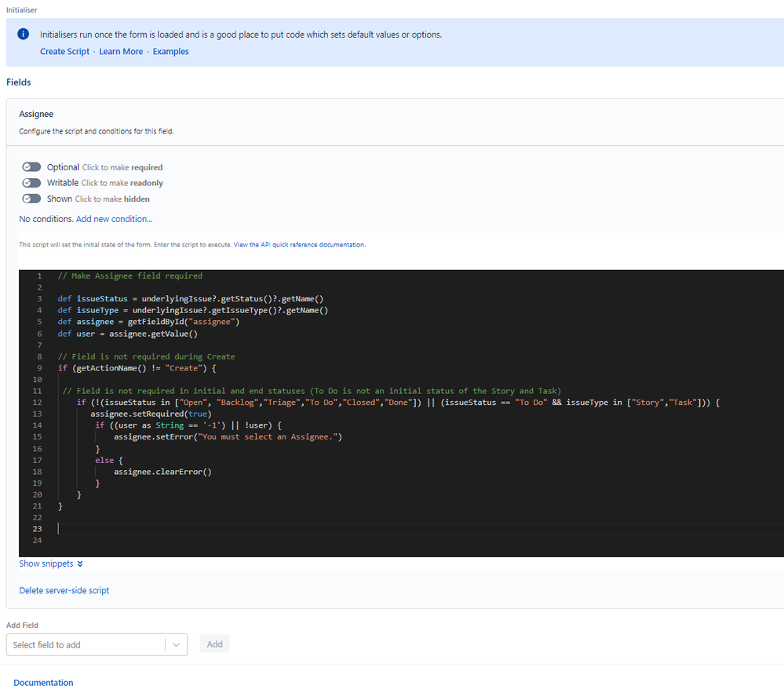The width and height of the screenshot is (784, 693).
Task: Toggle the Optional switch to make required
Action: point(31,167)
